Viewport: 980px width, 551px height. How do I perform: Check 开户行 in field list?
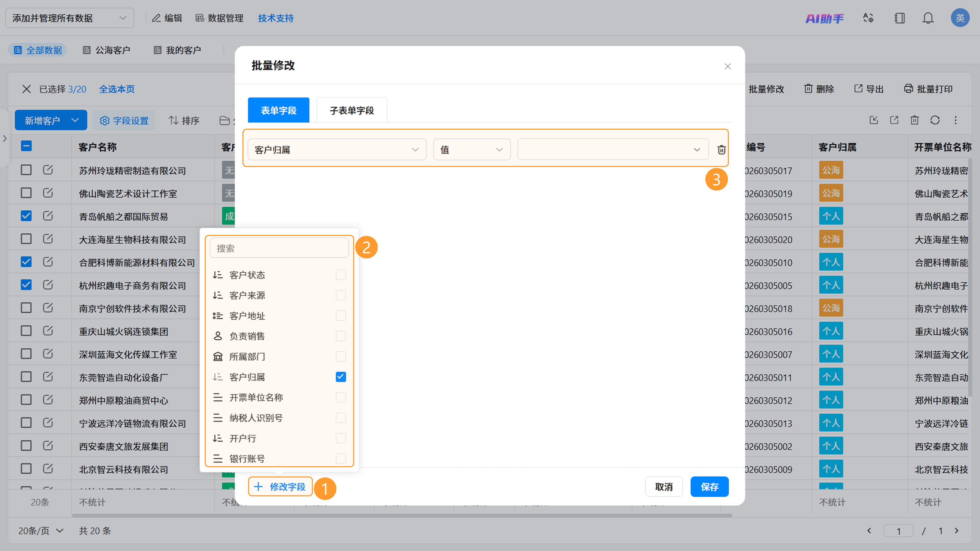(x=340, y=438)
